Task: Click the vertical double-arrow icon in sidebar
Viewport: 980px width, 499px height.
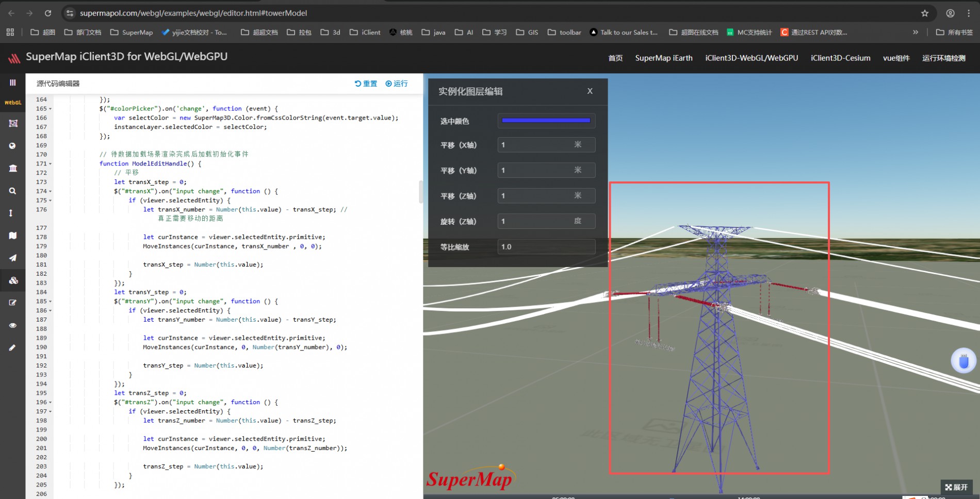Action: (x=11, y=213)
